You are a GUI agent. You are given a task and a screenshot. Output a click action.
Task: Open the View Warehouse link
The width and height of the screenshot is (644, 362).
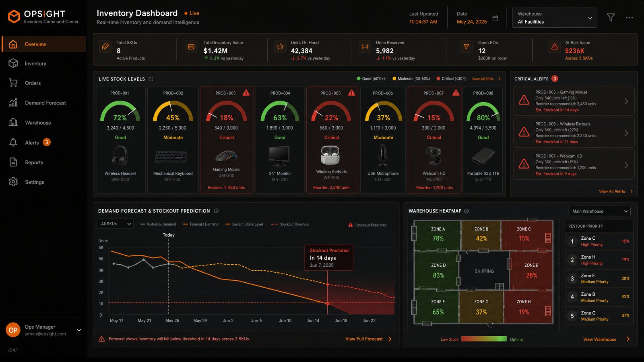pos(607,339)
